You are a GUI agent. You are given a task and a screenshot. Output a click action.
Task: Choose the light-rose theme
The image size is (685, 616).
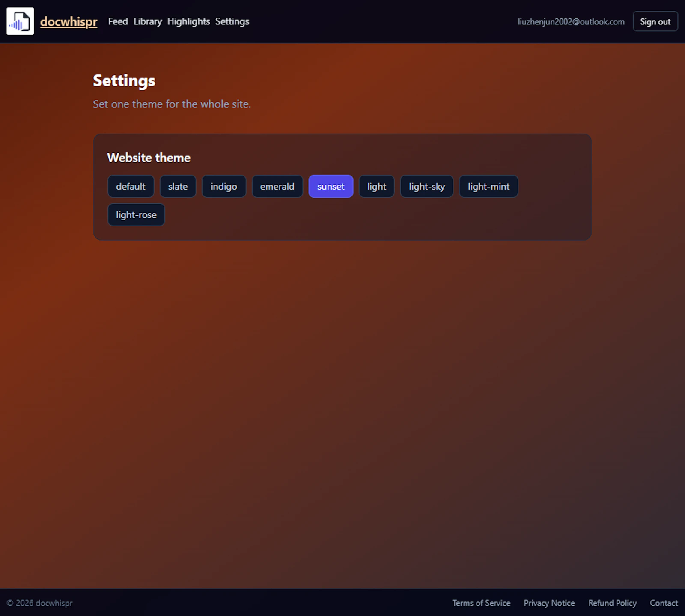(136, 215)
